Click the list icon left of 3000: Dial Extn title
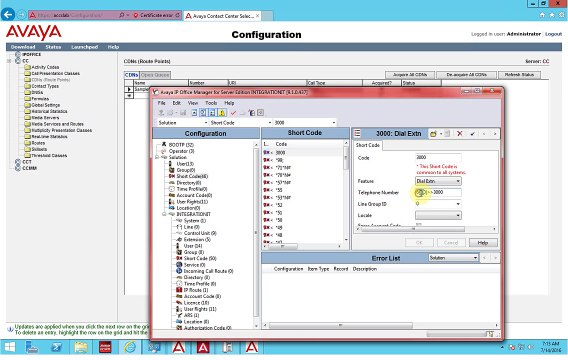Viewport: 568px width, 360px height. point(358,134)
